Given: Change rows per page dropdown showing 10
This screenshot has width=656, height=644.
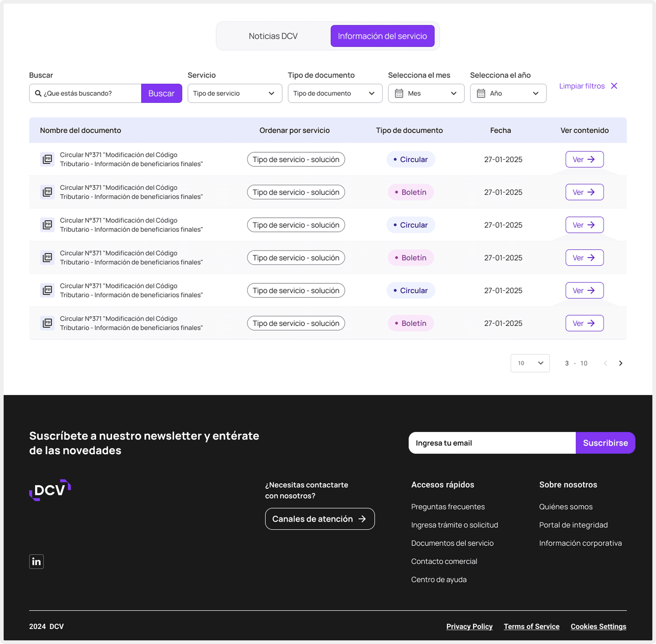Looking at the screenshot, I should pos(530,363).
